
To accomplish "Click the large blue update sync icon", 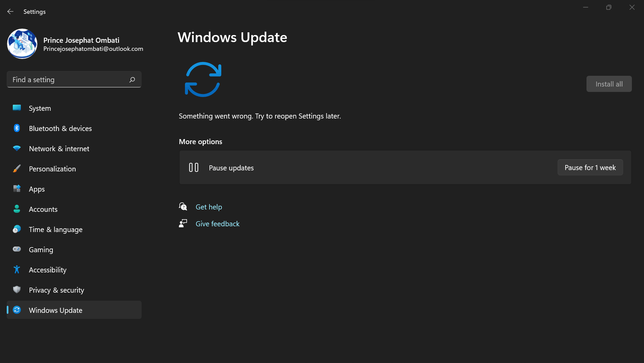I will (203, 79).
